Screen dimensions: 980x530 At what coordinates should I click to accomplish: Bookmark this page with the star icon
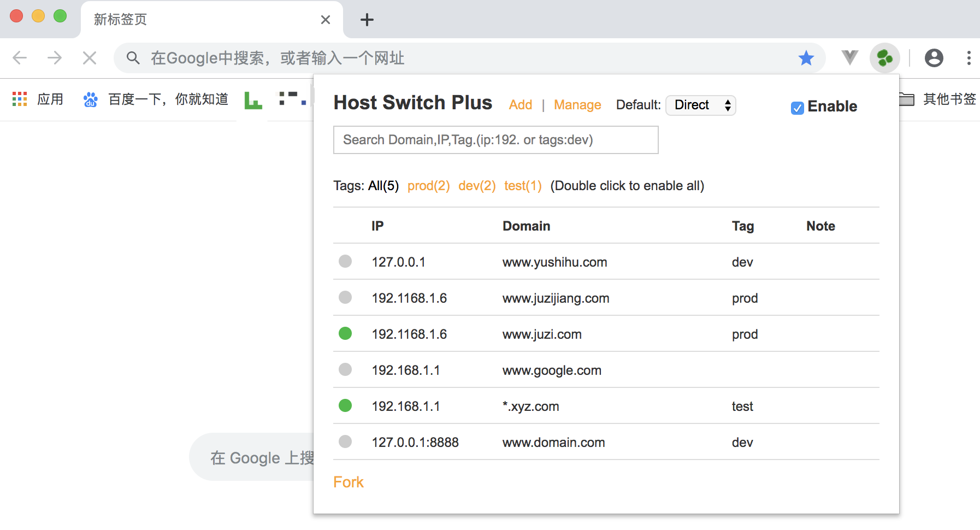[806, 58]
